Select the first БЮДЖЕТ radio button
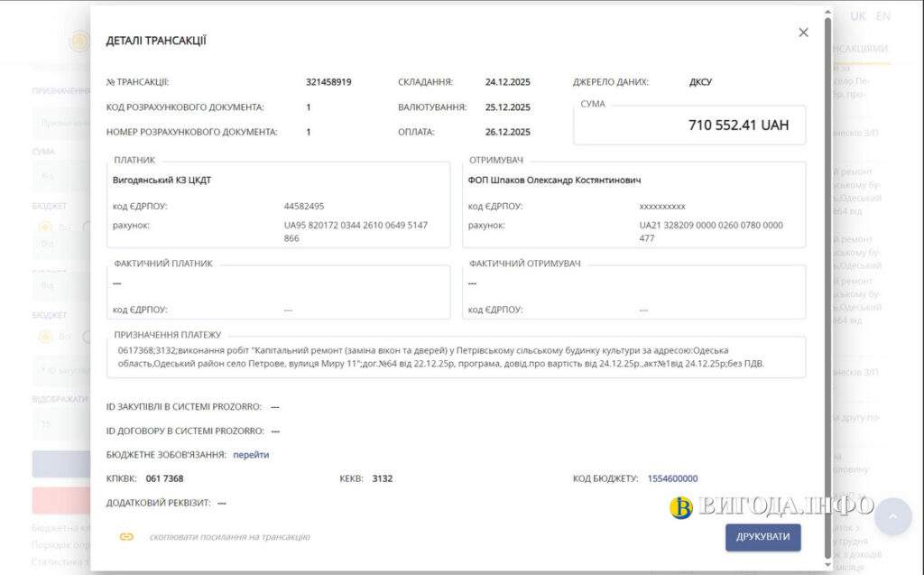Screen dimensions: 924x575 (x=45, y=227)
